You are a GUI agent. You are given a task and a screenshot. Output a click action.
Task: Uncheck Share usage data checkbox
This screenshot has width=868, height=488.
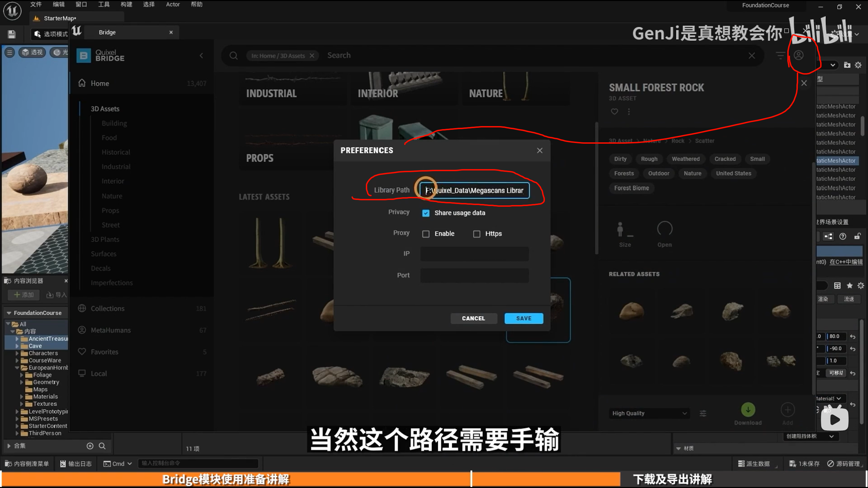426,213
